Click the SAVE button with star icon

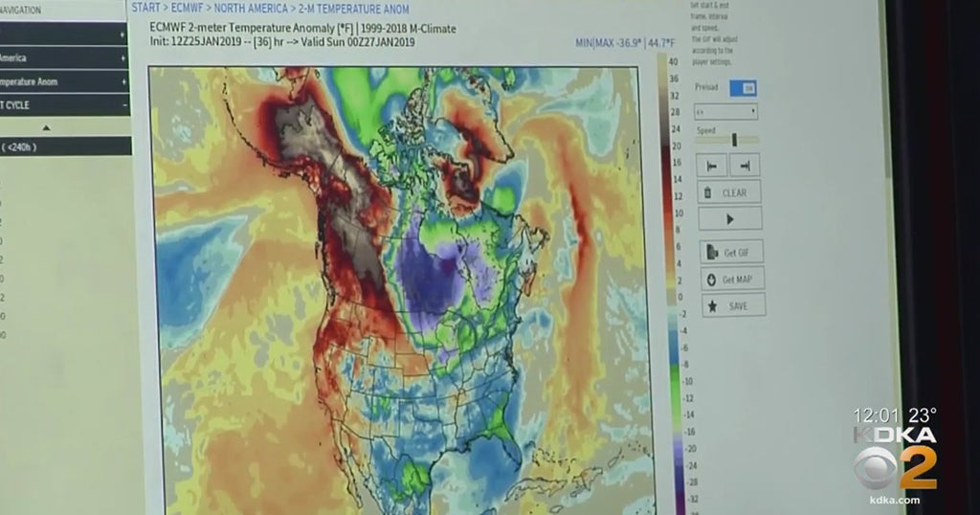point(732,306)
